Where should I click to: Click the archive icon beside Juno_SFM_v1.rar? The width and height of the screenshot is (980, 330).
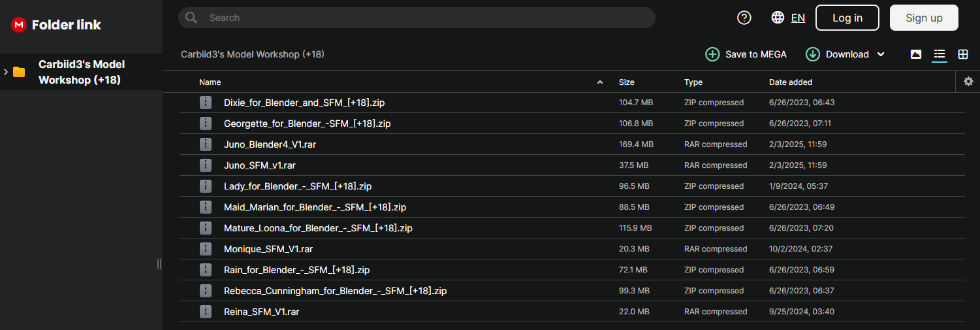pyautogui.click(x=206, y=165)
